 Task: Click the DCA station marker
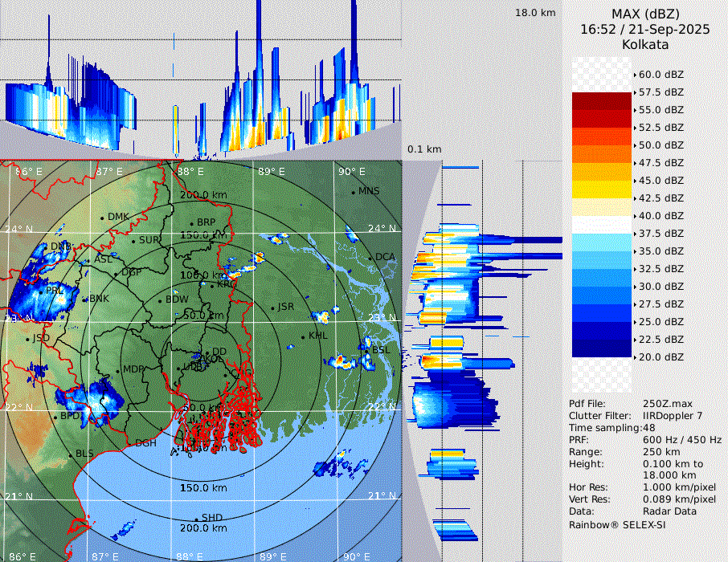tap(370, 258)
